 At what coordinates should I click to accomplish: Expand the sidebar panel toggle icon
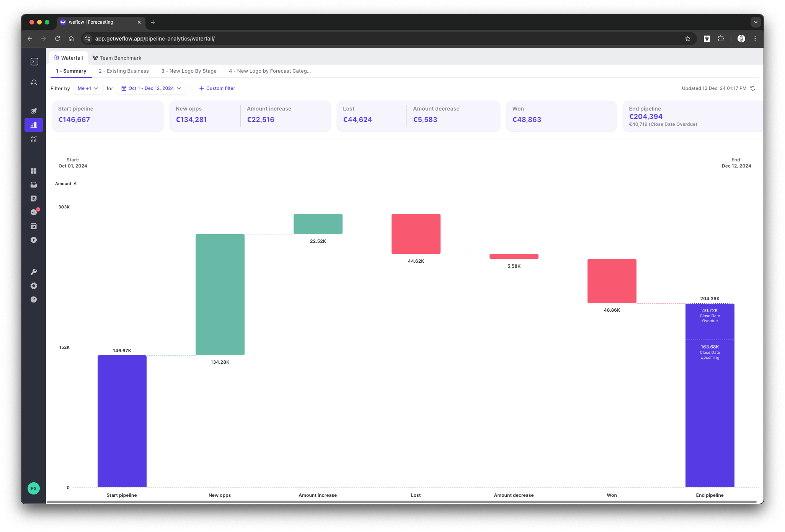pyautogui.click(x=34, y=62)
